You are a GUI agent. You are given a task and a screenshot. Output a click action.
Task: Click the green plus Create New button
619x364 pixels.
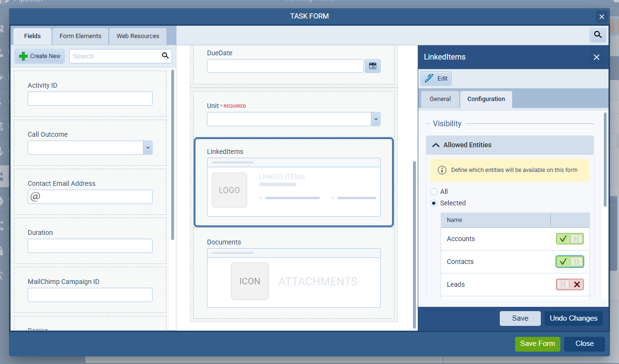[x=40, y=56]
